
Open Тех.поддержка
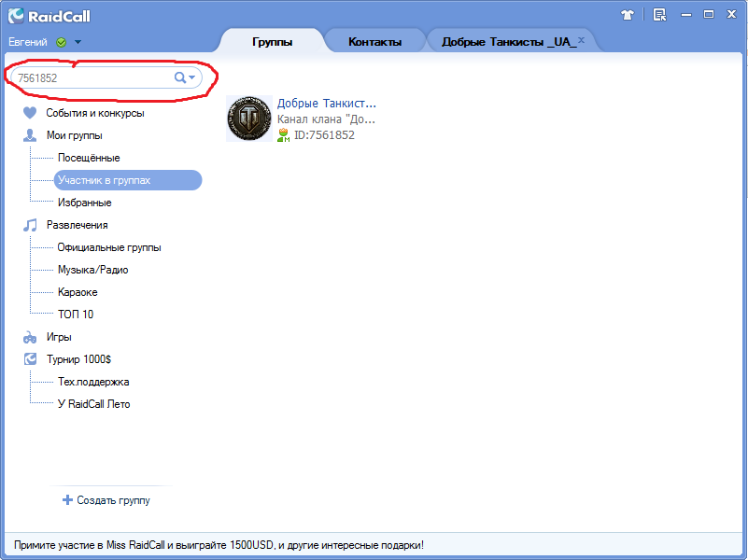coord(93,382)
